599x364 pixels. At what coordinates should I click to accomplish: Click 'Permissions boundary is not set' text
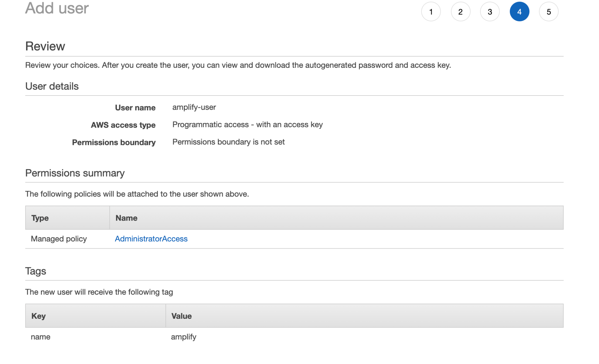(x=228, y=142)
